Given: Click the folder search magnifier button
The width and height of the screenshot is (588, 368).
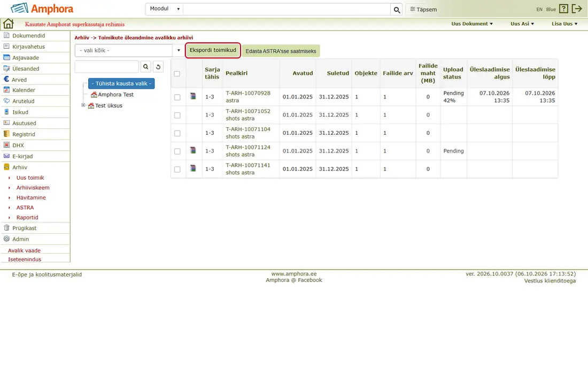Looking at the screenshot, I should (146, 67).
